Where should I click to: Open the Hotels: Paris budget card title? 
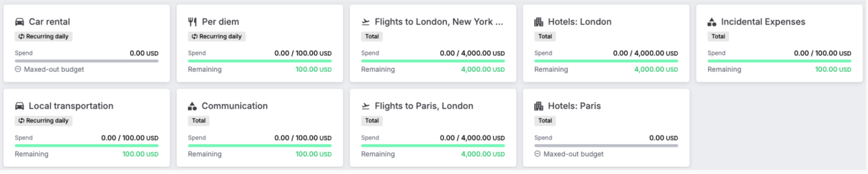click(x=574, y=106)
